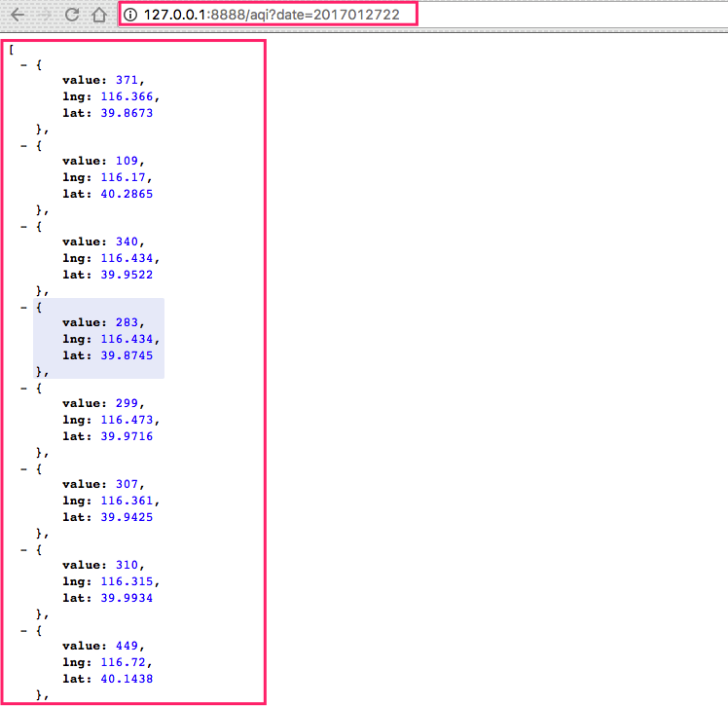Collapse the object with value 340
Screen dimensions: 728x706
[x=23, y=227]
